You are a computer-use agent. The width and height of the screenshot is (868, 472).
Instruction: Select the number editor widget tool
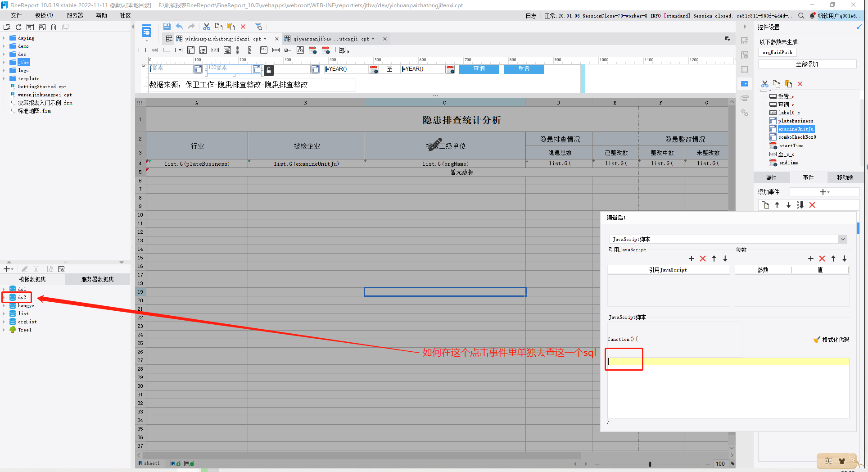tap(215, 50)
